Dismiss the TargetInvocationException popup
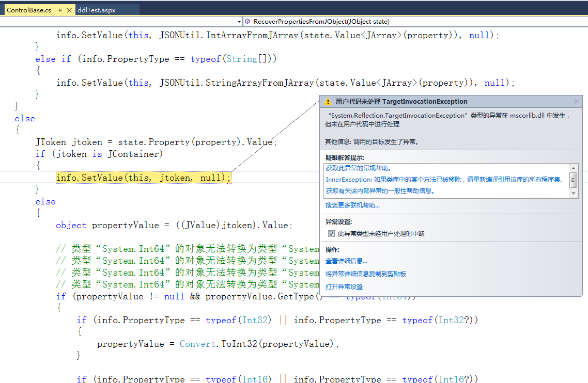 pyautogui.click(x=577, y=102)
